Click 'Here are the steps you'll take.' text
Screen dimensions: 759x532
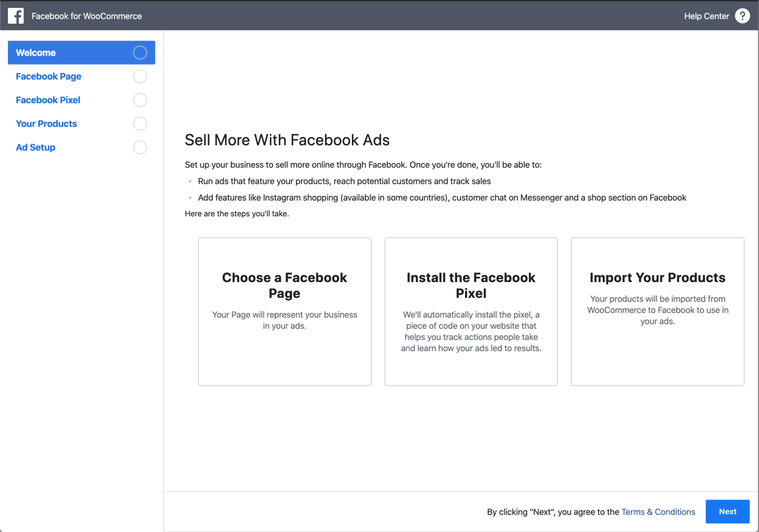click(x=237, y=214)
